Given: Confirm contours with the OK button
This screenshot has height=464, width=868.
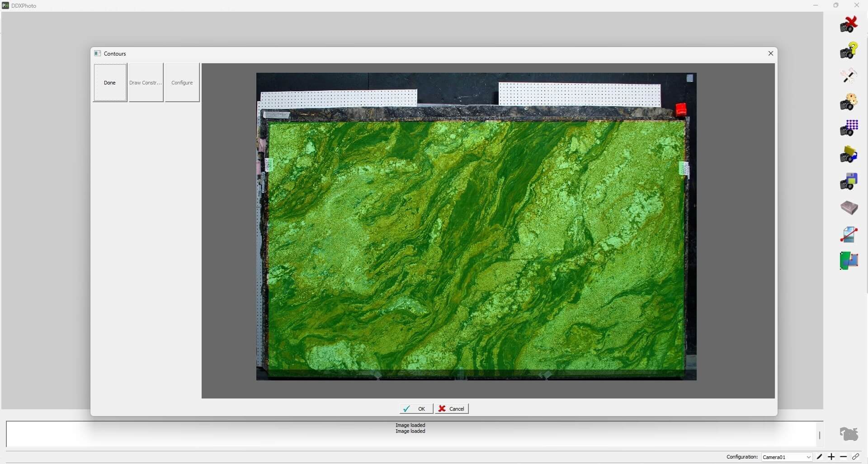Looking at the screenshot, I should 416,409.
